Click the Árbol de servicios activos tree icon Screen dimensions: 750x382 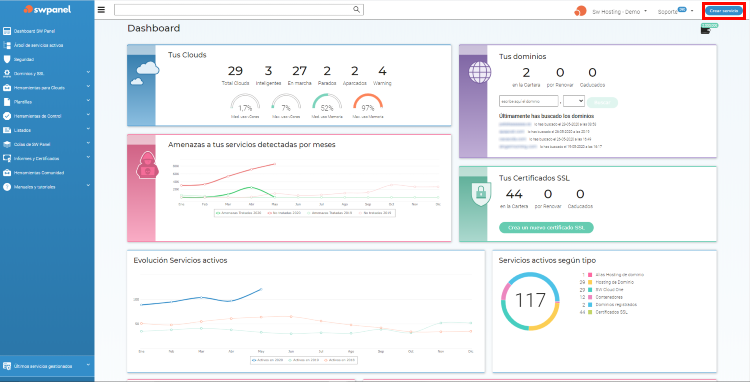tap(7, 45)
